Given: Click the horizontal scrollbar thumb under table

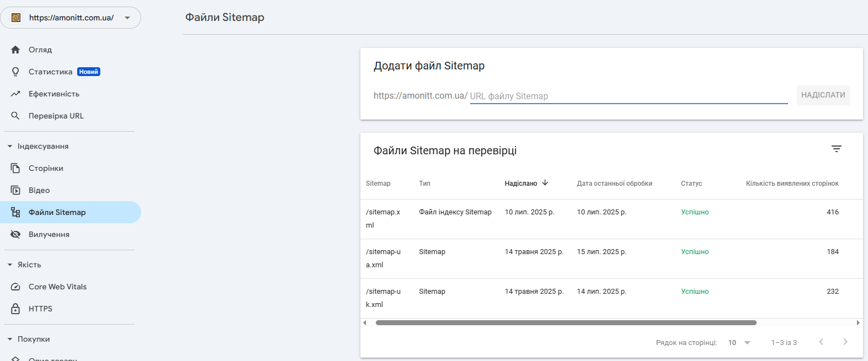Looking at the screenshot, I should (x=566, y=323).
